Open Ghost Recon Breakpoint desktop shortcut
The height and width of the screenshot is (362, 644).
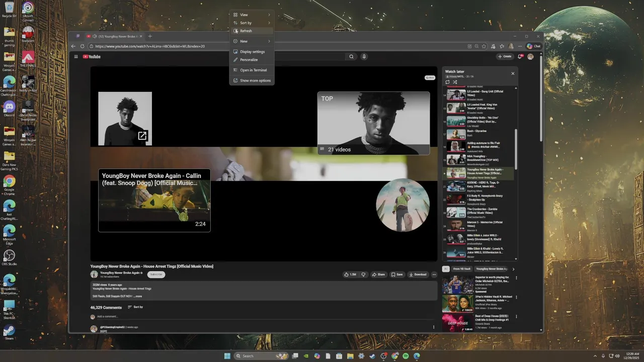[28, 111]
